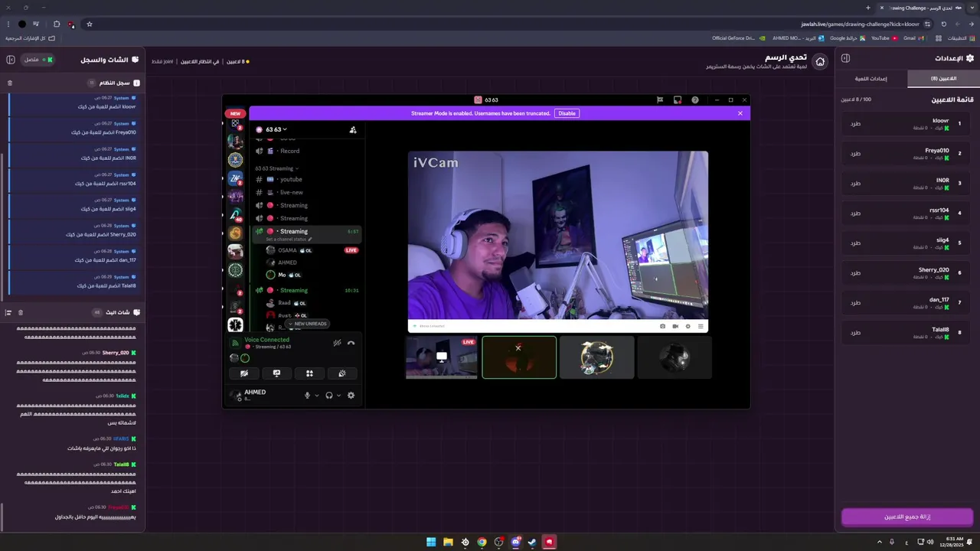Open the server with 40 badge

pyautogui.click(x=235, y=215)
